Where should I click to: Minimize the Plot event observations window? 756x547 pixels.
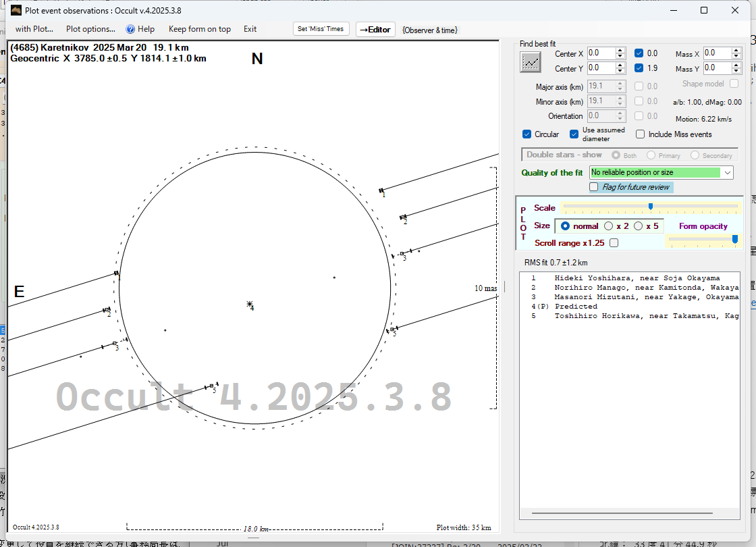click(x=673, y=10)
